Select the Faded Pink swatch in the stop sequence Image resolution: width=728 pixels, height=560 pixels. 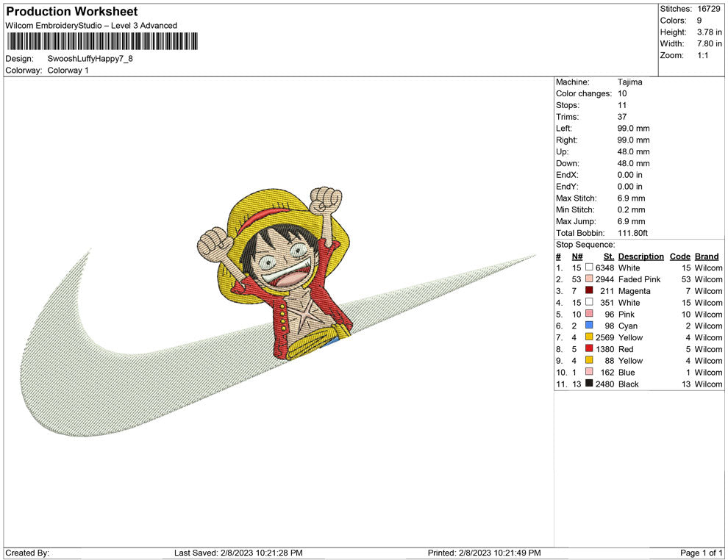[589, 279]
